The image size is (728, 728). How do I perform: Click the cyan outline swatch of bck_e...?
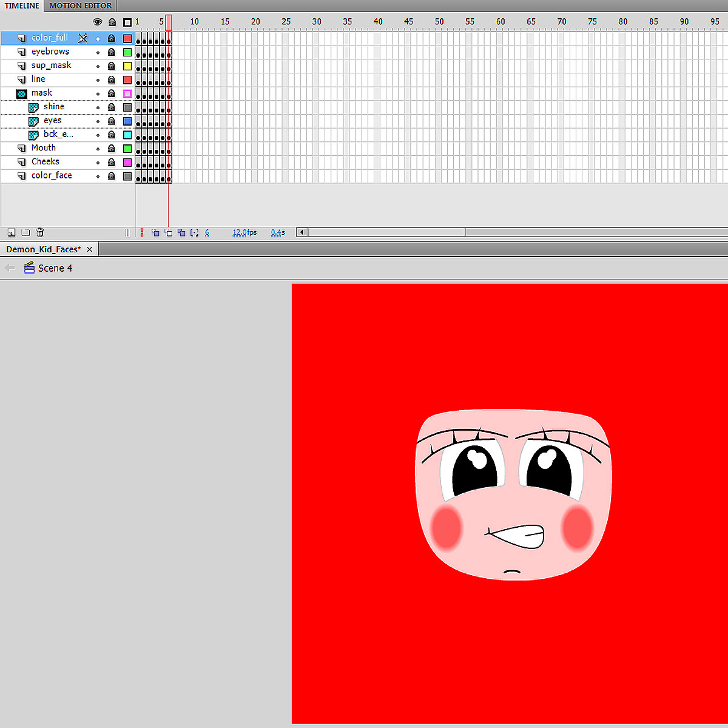(127, 135)
